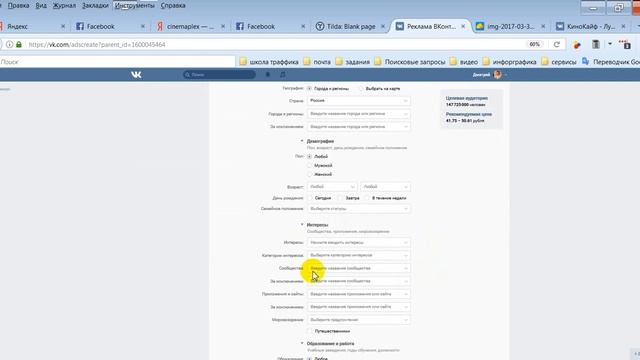Open the школа траффика bookmark folder
The width and height of the screenshot is (640, 360).
(x=269, y=62)
